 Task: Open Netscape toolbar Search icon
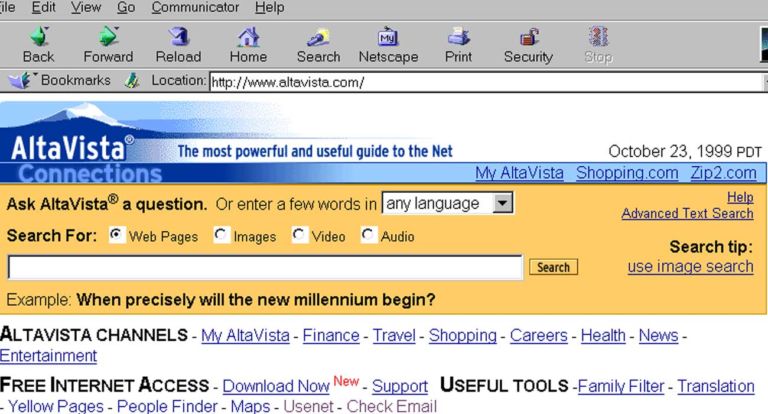(318, 37)
